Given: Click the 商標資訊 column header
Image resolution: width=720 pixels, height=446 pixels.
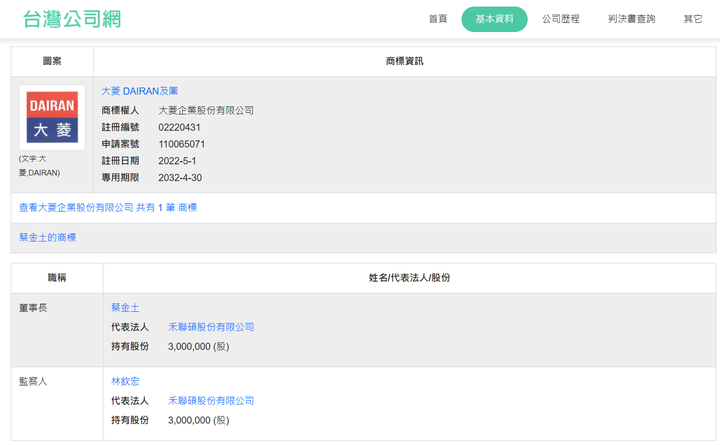Looking at the screenshot, I should click(x=405, y=61).
